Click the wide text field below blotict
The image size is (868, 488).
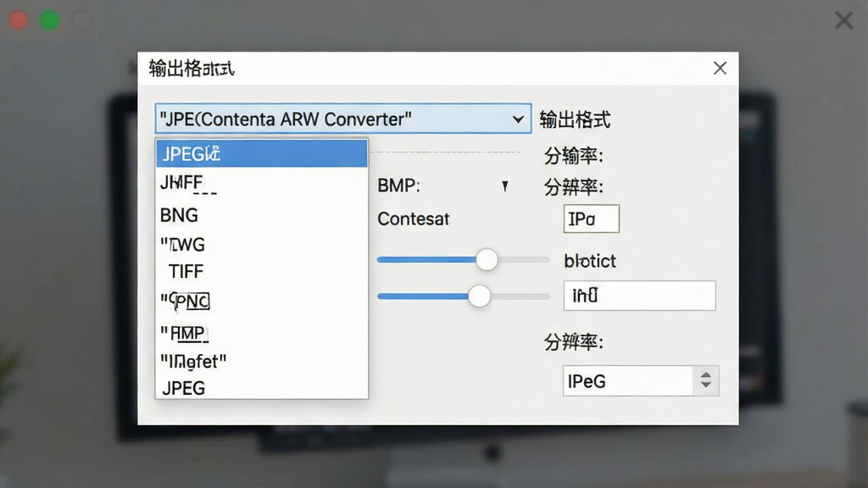point(639,296)
